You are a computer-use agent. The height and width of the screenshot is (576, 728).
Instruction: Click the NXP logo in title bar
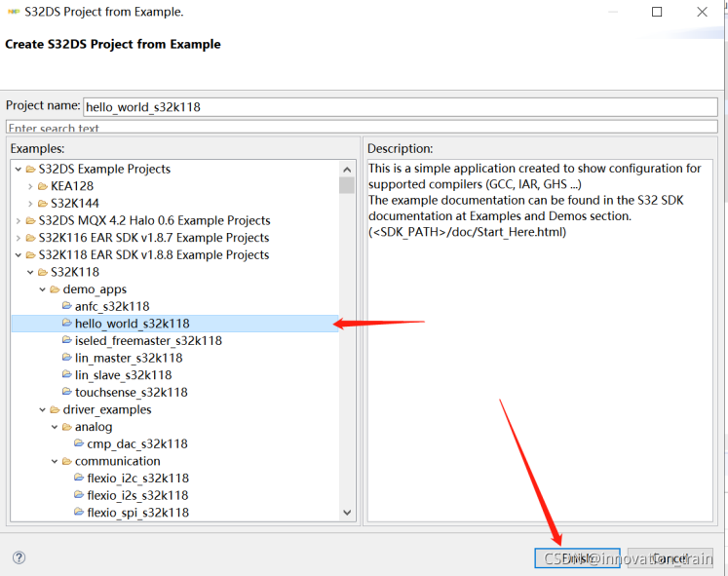pos(14,12)
